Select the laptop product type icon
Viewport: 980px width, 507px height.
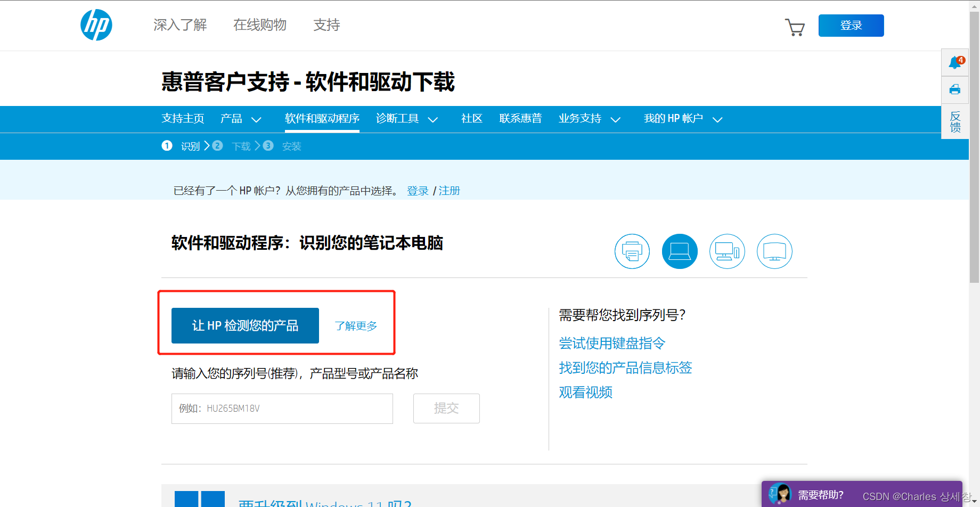[680, 251]
